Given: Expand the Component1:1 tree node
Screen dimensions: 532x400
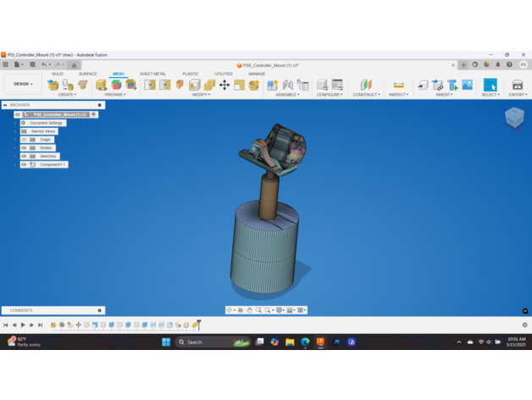Looking at the screenshot, I should tap(16, 164).
